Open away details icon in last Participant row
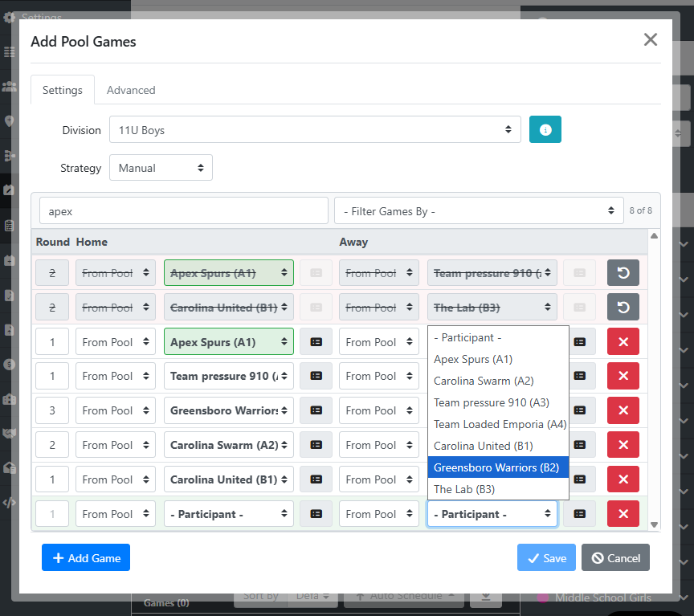Screen dimensions: 694x616 (x=580, y=514)
